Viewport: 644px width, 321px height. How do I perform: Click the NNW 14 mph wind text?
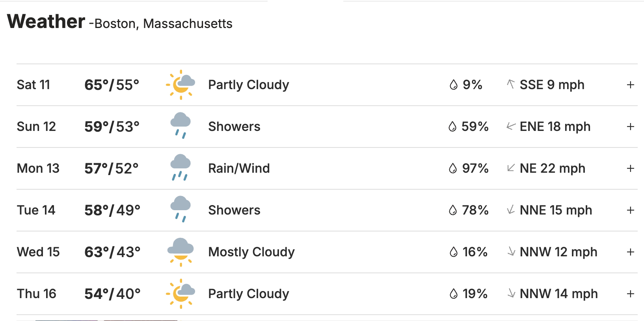558,294
